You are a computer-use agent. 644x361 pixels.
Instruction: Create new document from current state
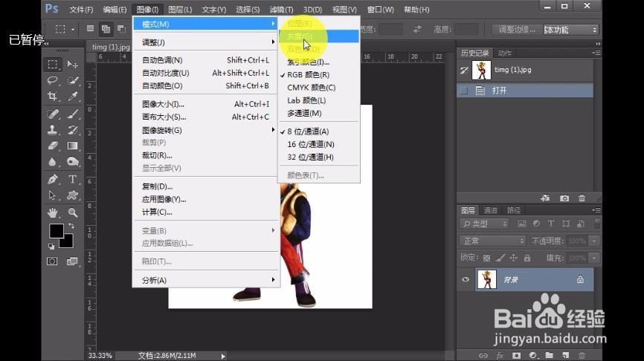point(545,198)
